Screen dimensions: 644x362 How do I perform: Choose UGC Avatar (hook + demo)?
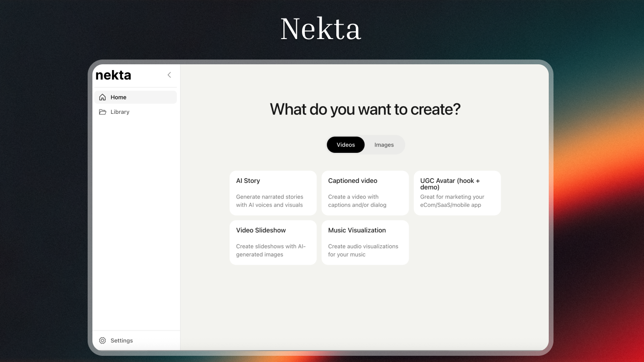[457, 192]
